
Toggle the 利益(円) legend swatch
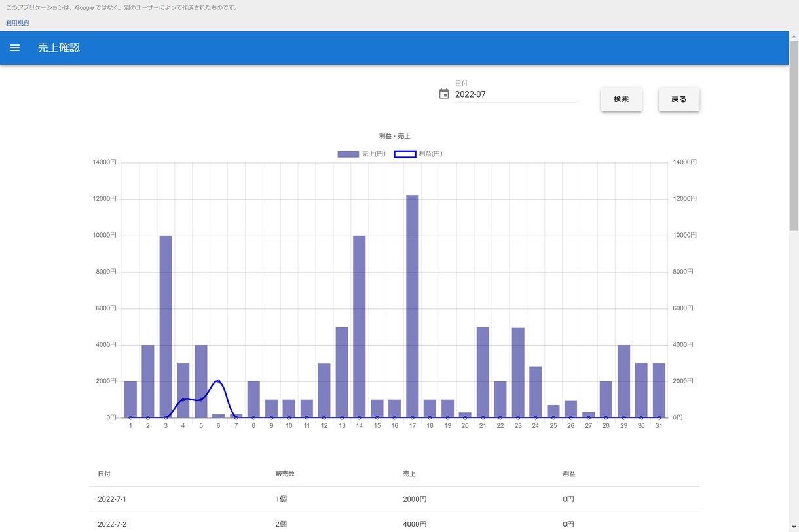coord(405,154)
